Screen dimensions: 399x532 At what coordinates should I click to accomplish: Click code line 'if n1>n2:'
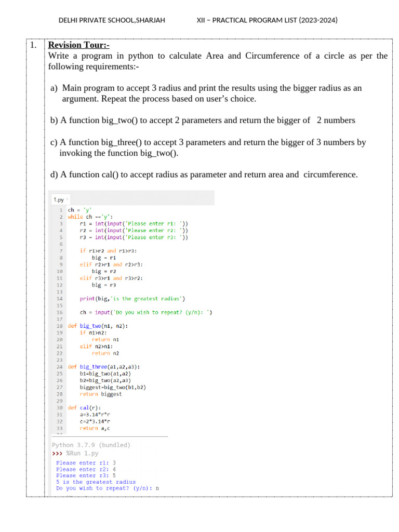(94, 332)
